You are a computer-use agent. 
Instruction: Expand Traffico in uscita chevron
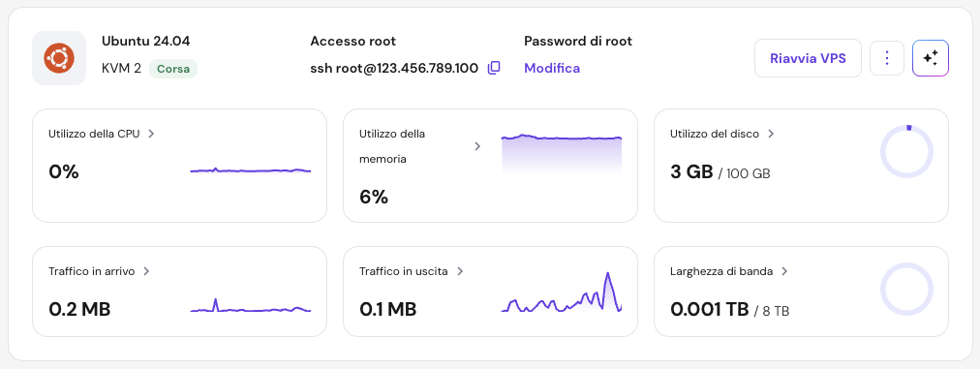460,271
